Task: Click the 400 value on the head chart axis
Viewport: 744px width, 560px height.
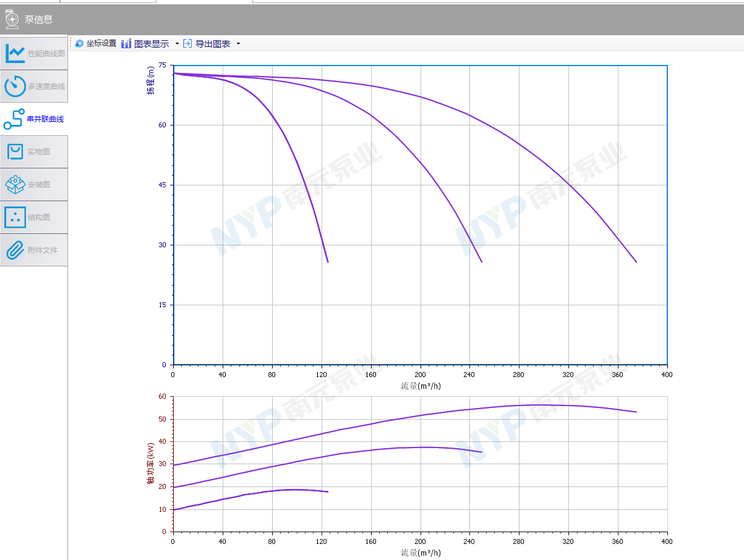Action: coord(667,375)
